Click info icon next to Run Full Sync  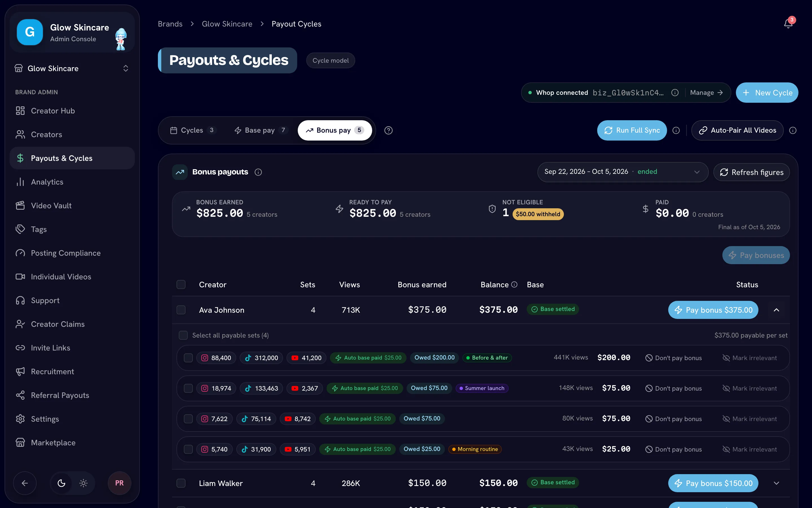676,130
